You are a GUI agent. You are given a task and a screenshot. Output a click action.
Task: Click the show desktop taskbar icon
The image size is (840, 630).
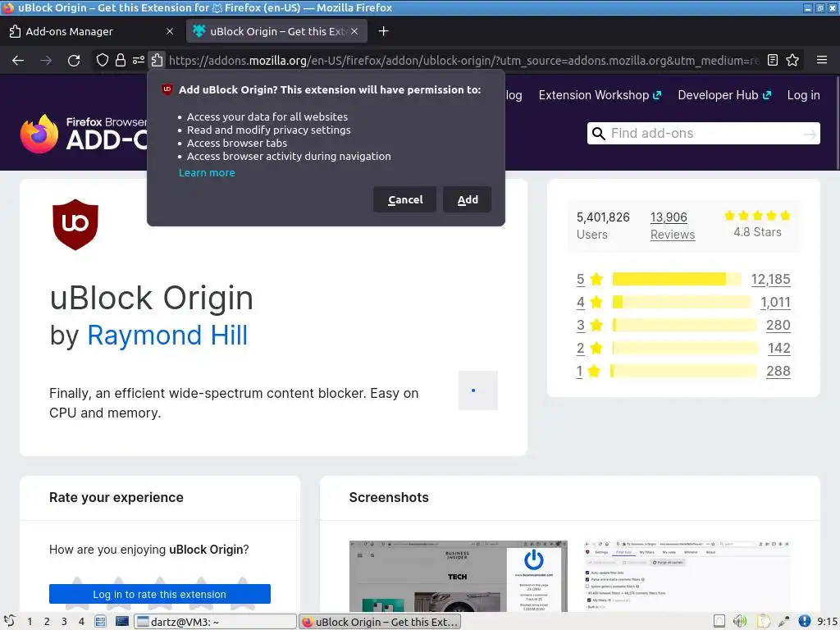122,622
